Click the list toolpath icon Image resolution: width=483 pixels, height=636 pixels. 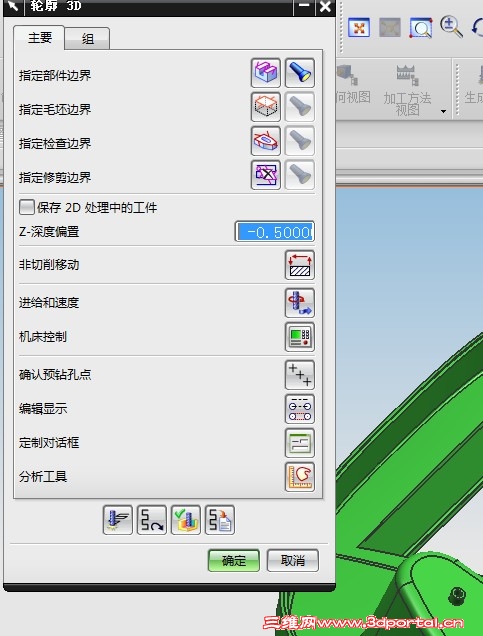click(x=220, y=520)
